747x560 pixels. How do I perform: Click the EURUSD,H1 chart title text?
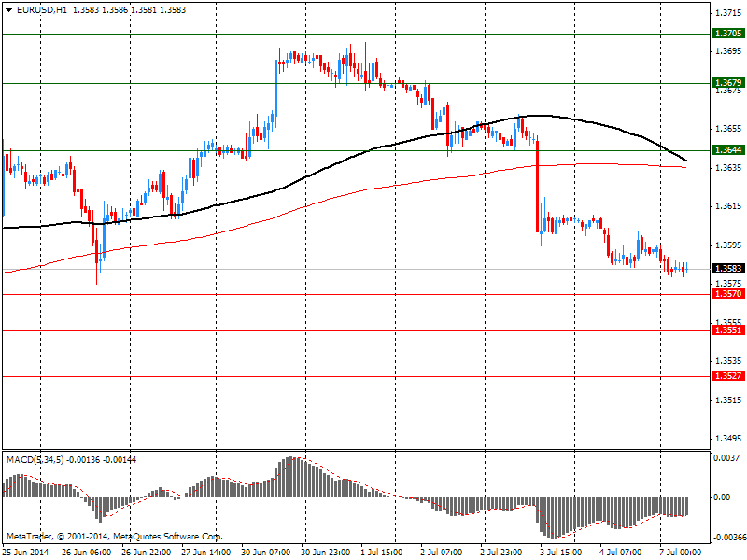coord(42,10)
